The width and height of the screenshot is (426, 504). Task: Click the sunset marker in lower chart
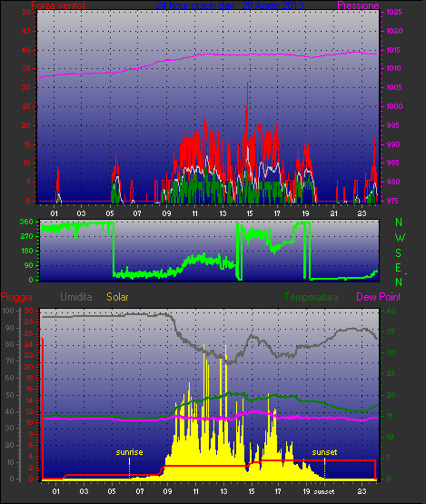tap(324, 452)
